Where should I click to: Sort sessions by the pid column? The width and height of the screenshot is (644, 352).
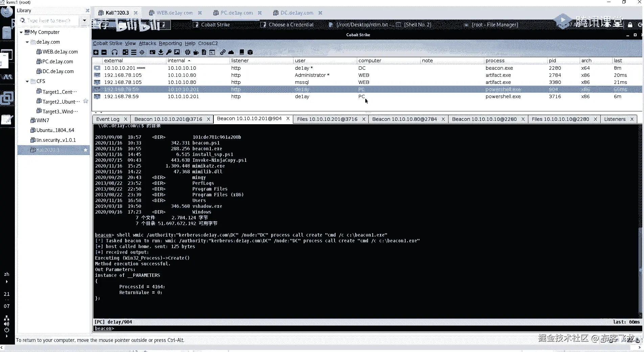coord(563,61)
